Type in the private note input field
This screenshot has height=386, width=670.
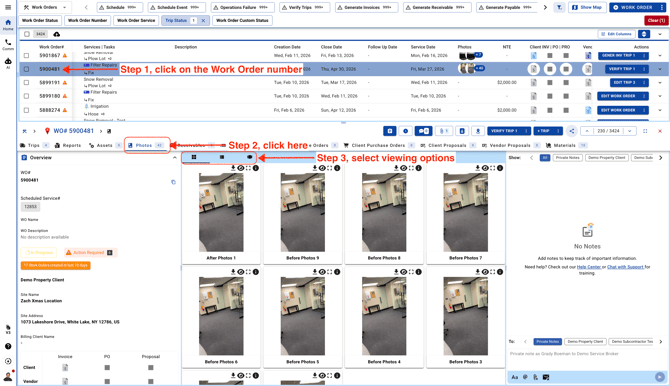[x=587, y=354]
